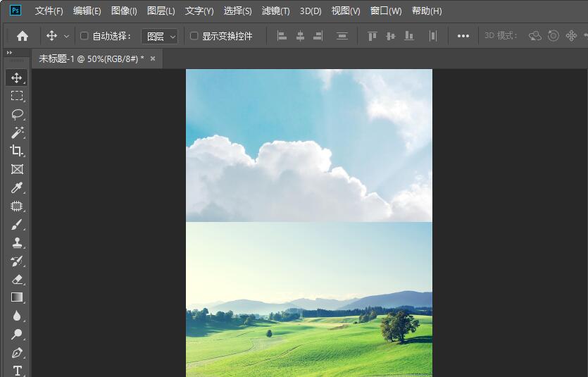Click 3D roll camera icon
Screen dimensions: 588x377
tap(553, 36)
